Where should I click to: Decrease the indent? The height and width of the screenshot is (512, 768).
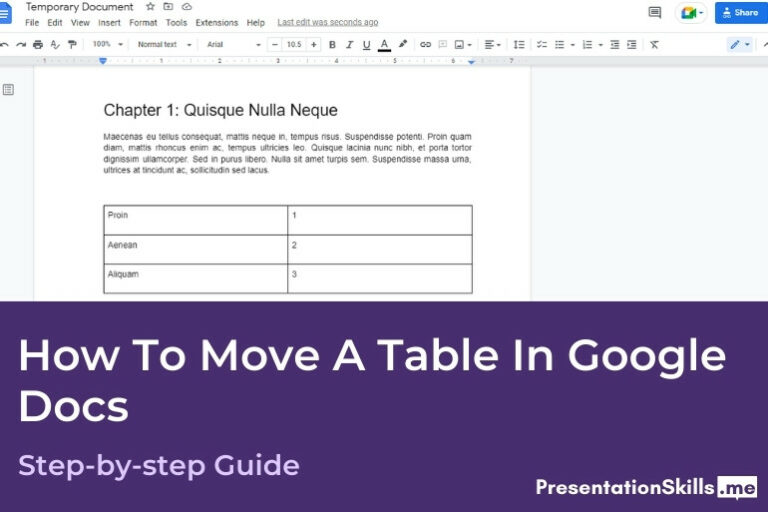click(615, 45)
